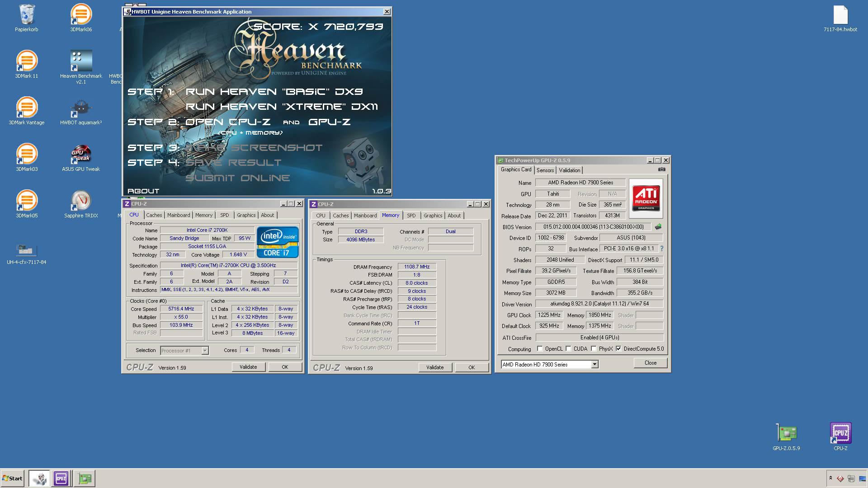
Task: Switch to Caches tab in left CPU-Z
Action: point(154,215)
